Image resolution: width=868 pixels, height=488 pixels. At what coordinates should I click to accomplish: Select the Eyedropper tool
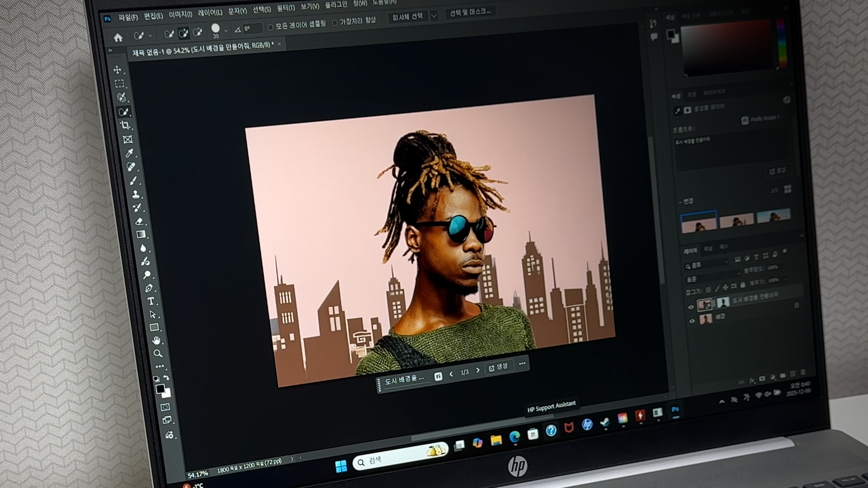coord(129,153)
